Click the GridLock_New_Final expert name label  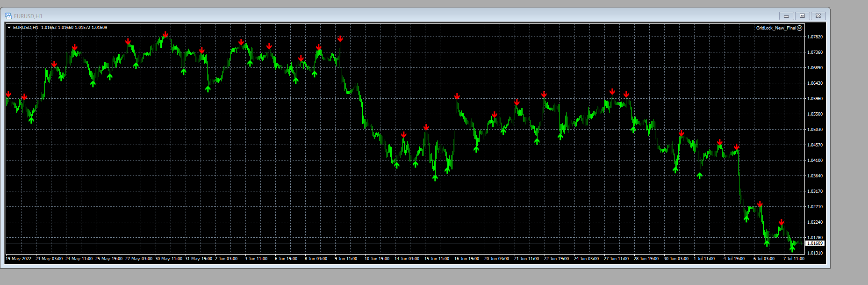[x=776, y=28]
